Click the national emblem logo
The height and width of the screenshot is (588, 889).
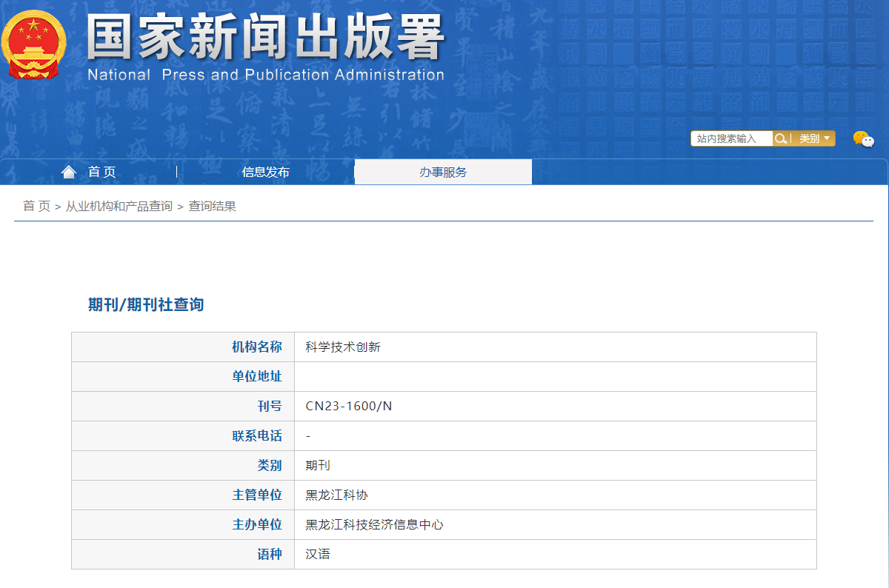(x=33, y=44)
